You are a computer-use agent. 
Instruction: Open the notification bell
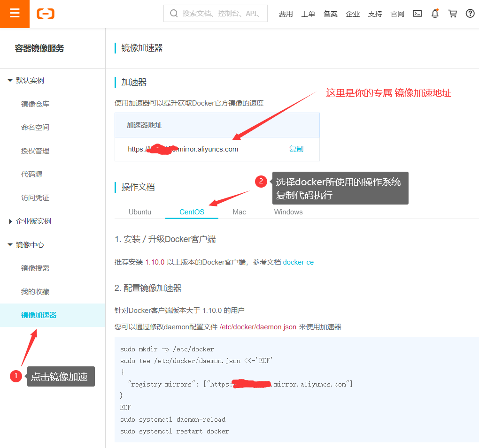435,14
